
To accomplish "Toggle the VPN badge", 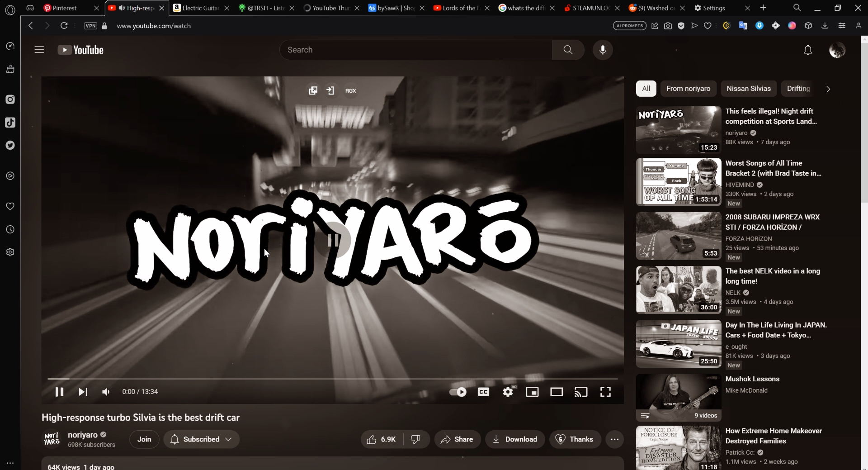I will tap(91, 26).
